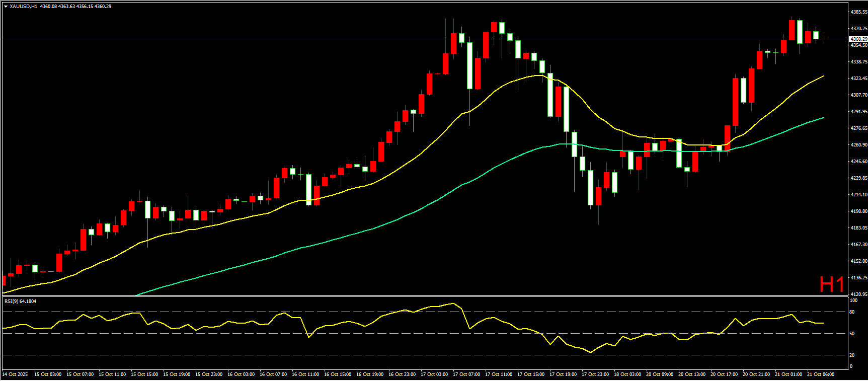Click the XAUUSD,H1 chart title text
The width and height of the screenshot is (868, 381).
(x=24, y=7)
